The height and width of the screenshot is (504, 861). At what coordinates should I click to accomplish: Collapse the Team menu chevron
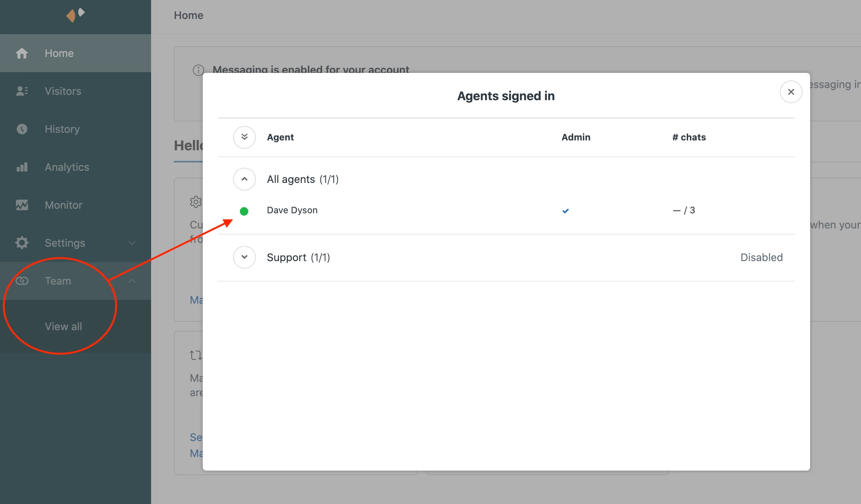coord(132,281)
